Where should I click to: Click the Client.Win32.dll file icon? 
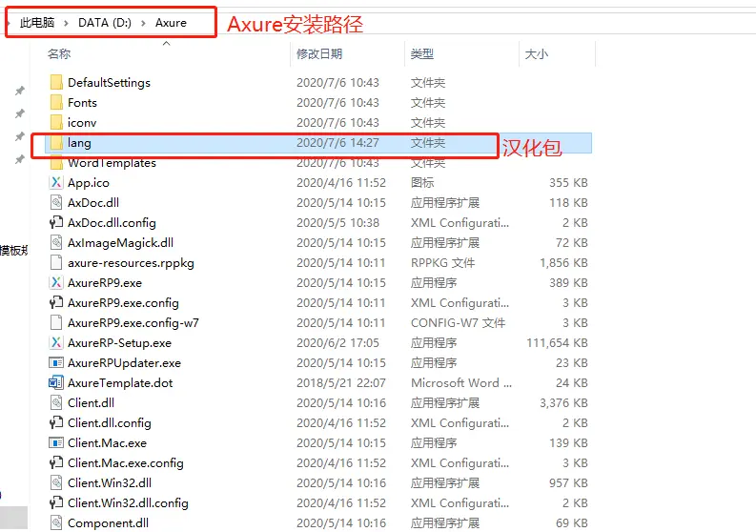click(x=56, y=482)
